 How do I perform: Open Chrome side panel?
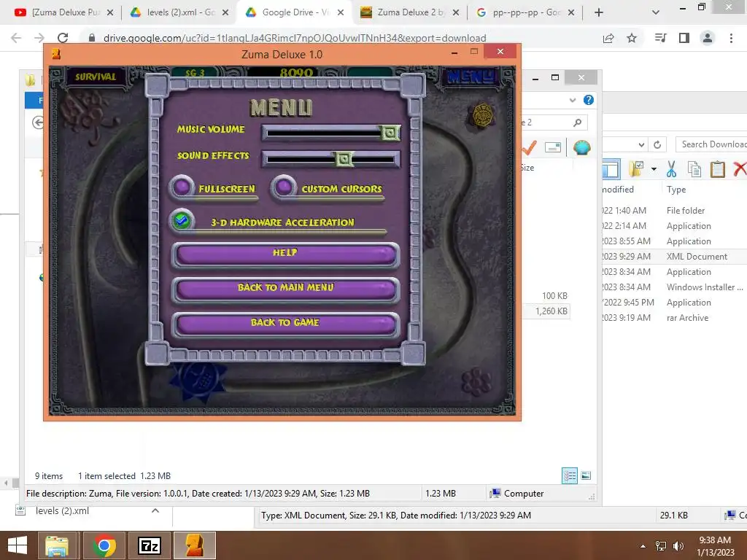click(684, 38)
